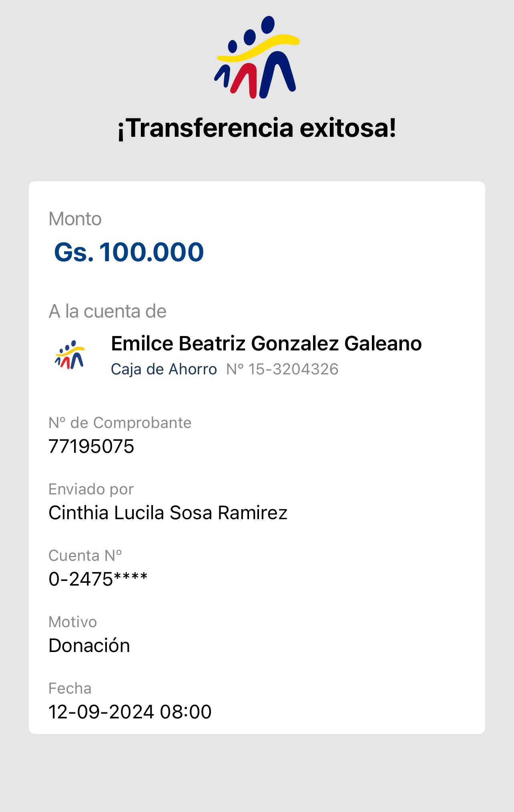The height and width of the screenshot is (812, 514).
Task: Tap account number N° 15-3204326
Action: pyautogui.click(x=282, y=369)
